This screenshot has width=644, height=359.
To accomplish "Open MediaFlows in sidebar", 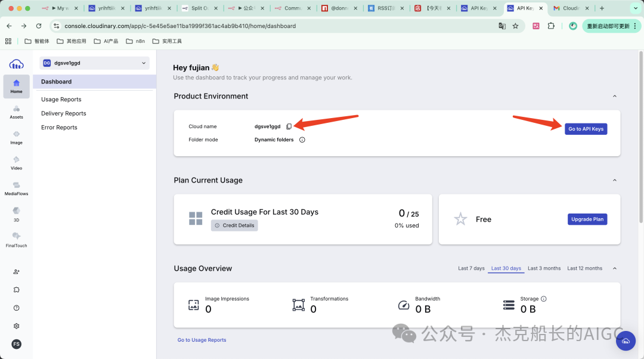I will pos(17,188).
